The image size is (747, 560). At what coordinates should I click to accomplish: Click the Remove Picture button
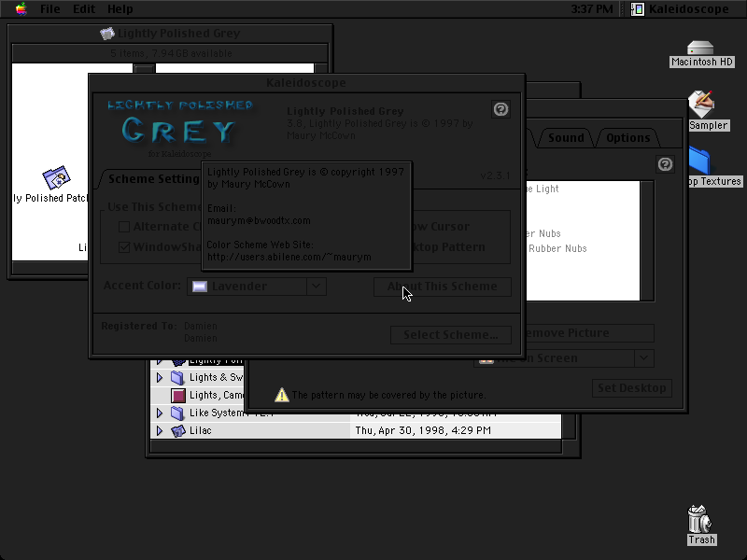click(x=590, y=333)
